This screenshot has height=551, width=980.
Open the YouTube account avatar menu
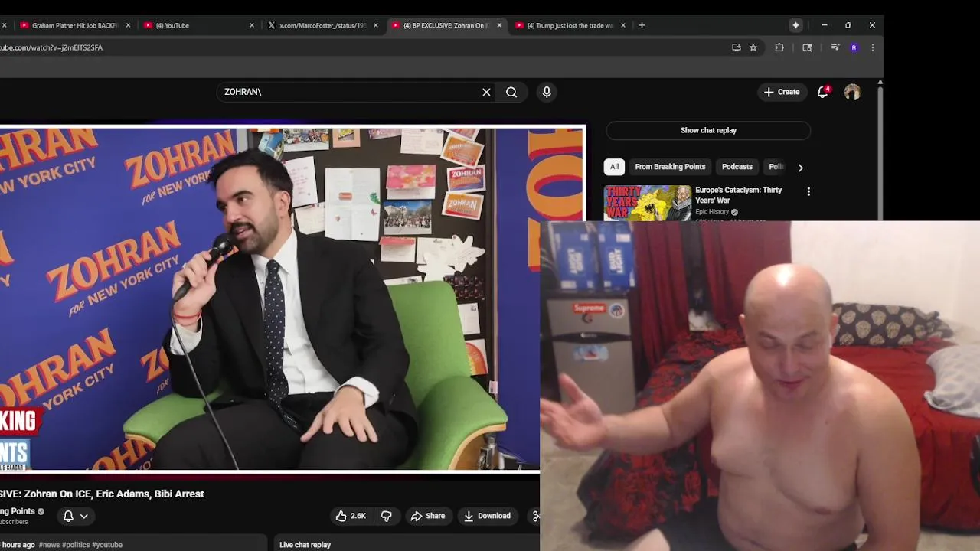pos(852,92)
